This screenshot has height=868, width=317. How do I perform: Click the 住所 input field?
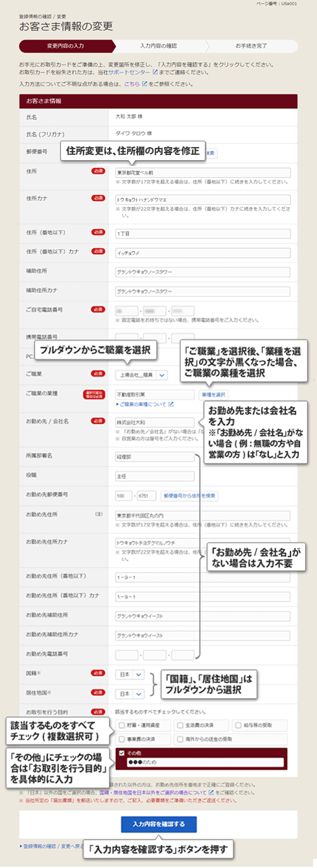pos(202,173)
